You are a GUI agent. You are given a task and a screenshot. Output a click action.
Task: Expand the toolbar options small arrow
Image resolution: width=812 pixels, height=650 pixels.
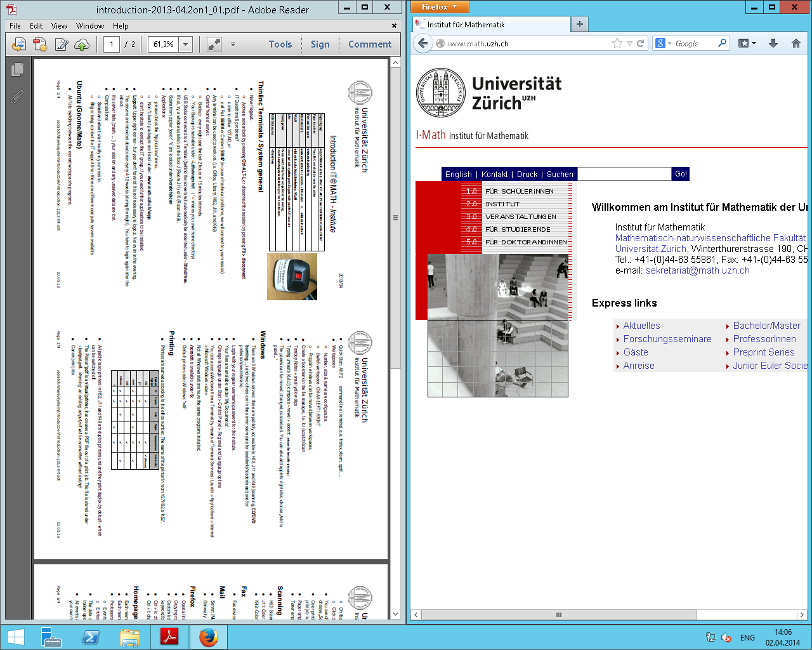point(233,44)
